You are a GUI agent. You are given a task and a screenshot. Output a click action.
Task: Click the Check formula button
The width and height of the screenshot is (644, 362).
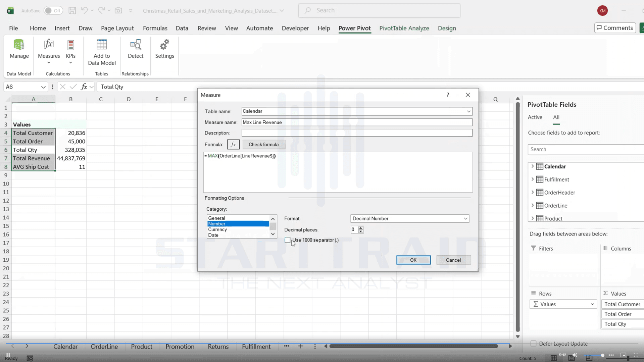point(263,144)
